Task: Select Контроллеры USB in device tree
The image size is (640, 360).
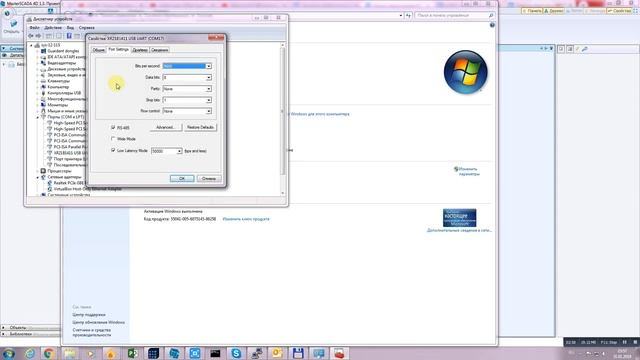Action: [x=64, y=93]
